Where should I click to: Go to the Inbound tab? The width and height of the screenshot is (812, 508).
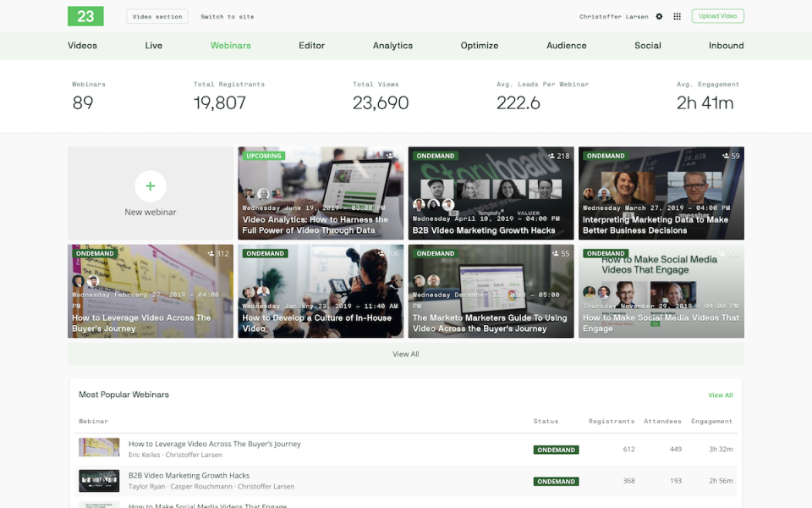click(x=726, y=45)
